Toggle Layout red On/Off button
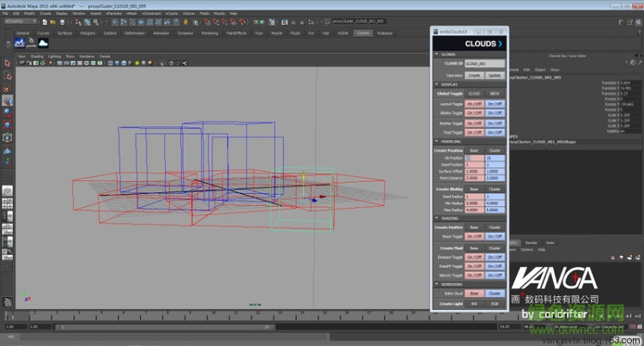 point(474,103)
